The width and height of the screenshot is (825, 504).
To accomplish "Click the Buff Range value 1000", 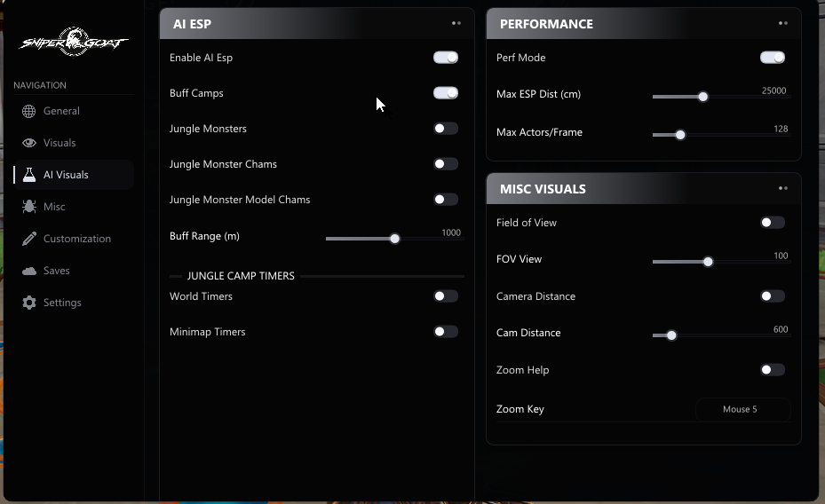I will pyautogui.click(x=451, y=232).
